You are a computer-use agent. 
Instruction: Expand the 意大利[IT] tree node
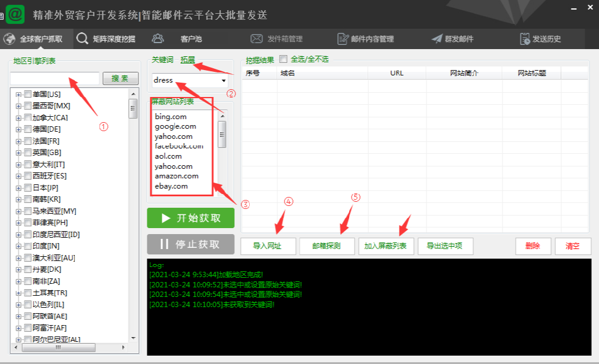(18, 165)
